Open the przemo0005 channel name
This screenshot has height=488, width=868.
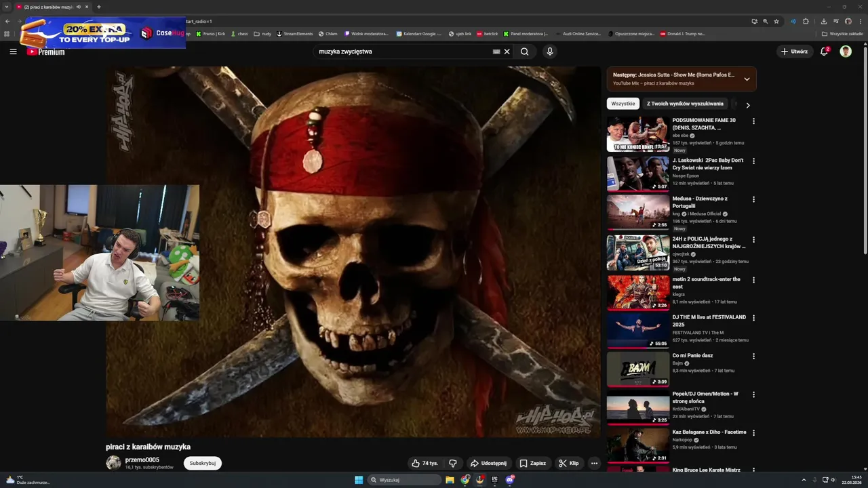click(142, 460)
